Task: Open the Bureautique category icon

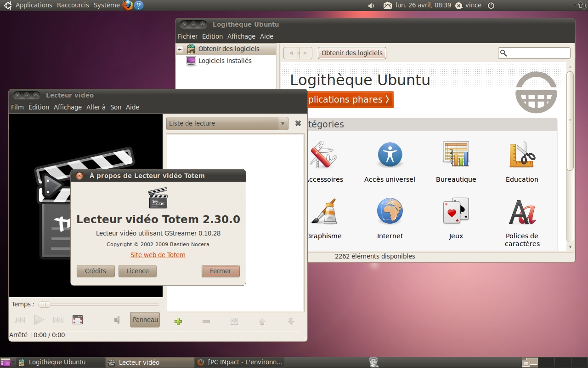Action: (456, 154)
